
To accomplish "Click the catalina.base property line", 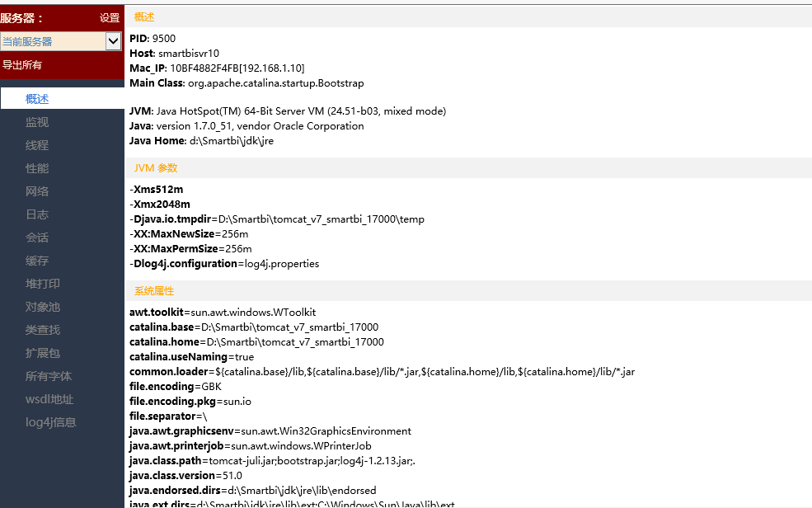I will coord(254,327).
